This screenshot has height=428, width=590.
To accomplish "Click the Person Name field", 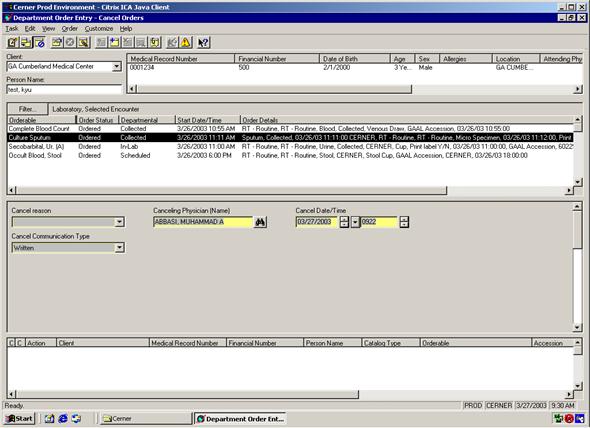I will click(64, 90).
